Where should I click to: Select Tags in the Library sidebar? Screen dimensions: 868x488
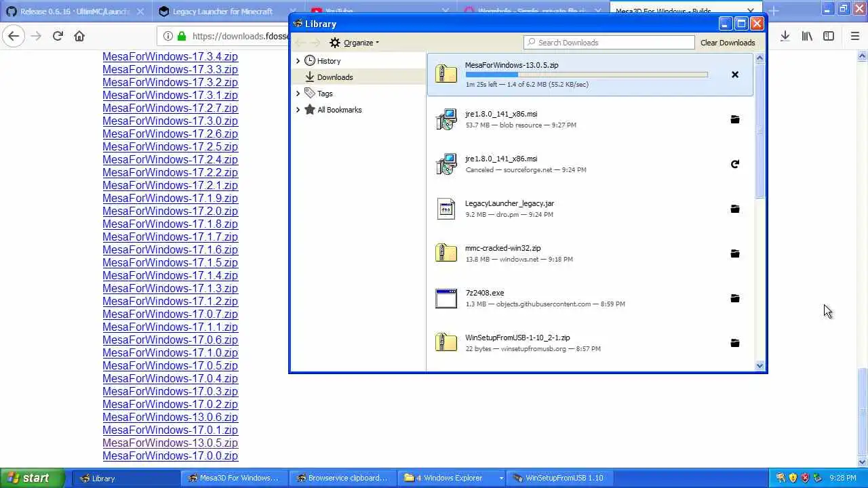[325, 94]
